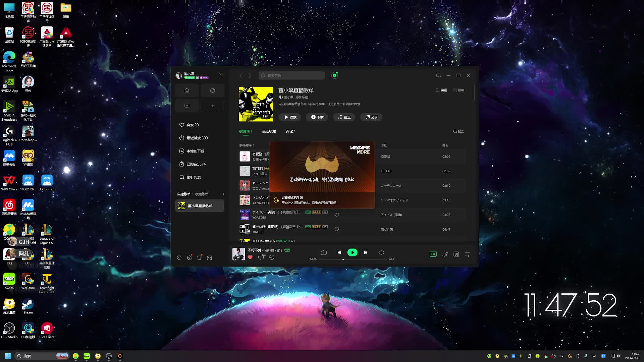
Task: Click the WeGame game mode notification popup
Action: pyautogui.click(x=322, y=175)
